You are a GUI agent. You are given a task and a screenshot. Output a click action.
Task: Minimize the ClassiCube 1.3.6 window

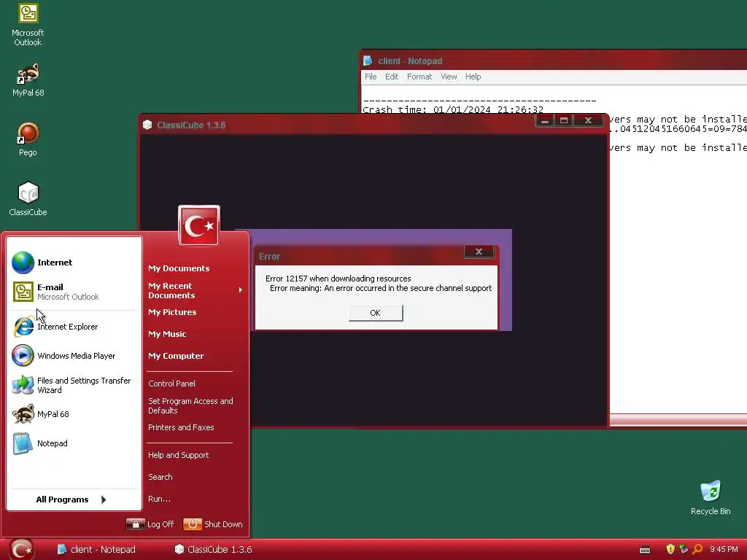click(545, 121)
